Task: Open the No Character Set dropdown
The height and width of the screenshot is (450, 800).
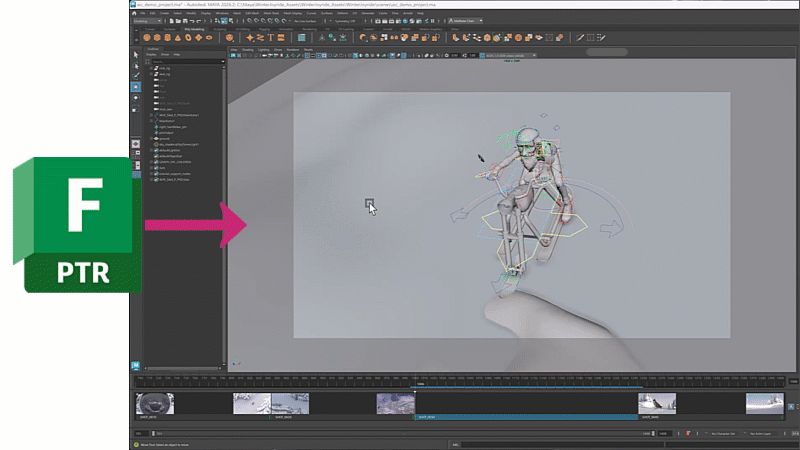Action: (723, 434)
